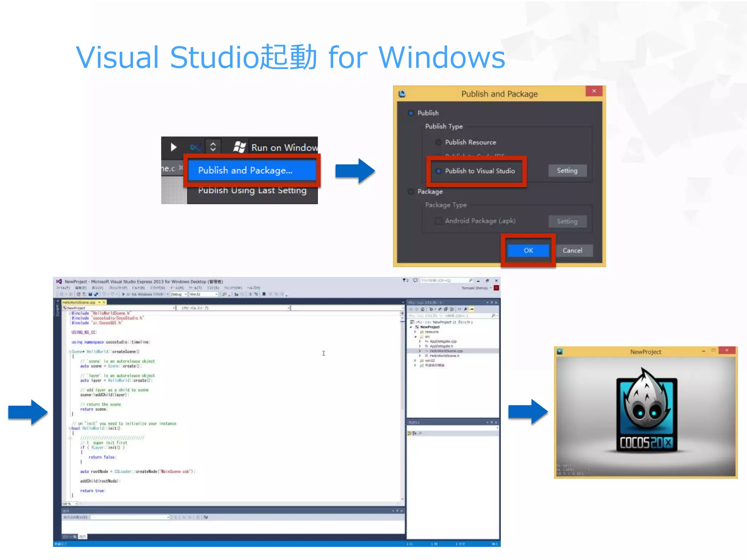The width and height of the screenshot is (747, 560).
Task: Close the Publish and Package dialog
Action: click(x=594, y=91)
